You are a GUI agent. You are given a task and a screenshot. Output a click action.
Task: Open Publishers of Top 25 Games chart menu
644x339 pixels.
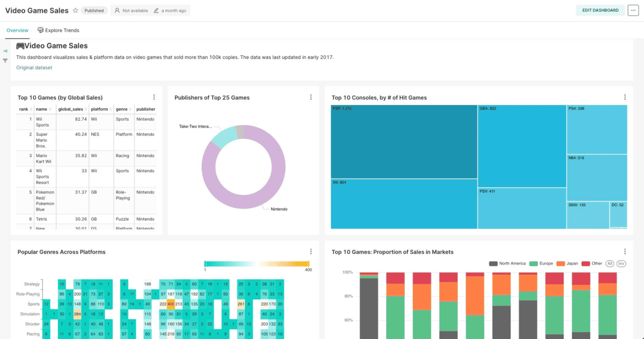click(x=311, y=97)
